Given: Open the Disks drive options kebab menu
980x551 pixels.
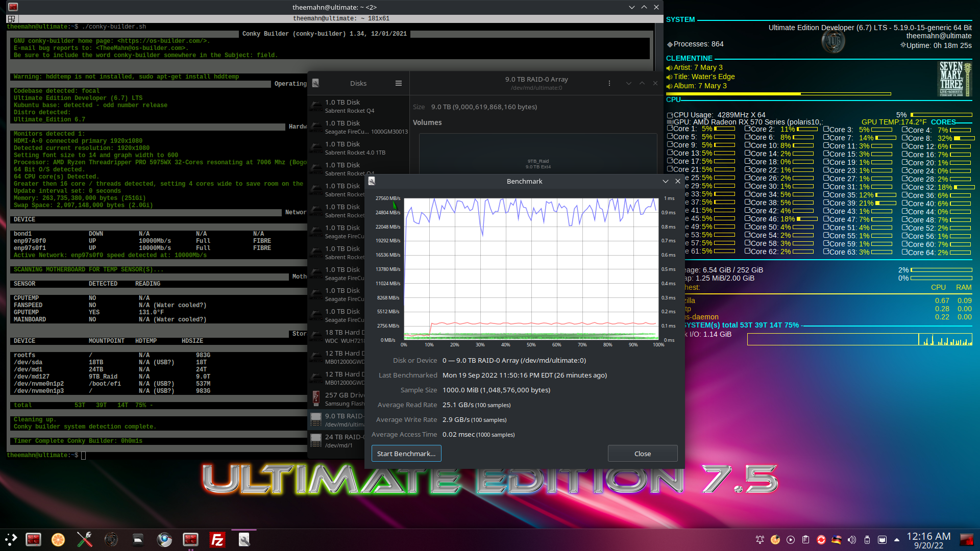Looking at the screenshot, I should coord(609,83).
